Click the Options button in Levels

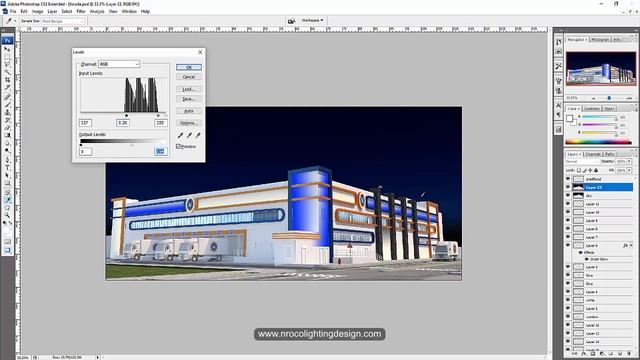coord(189,123)
